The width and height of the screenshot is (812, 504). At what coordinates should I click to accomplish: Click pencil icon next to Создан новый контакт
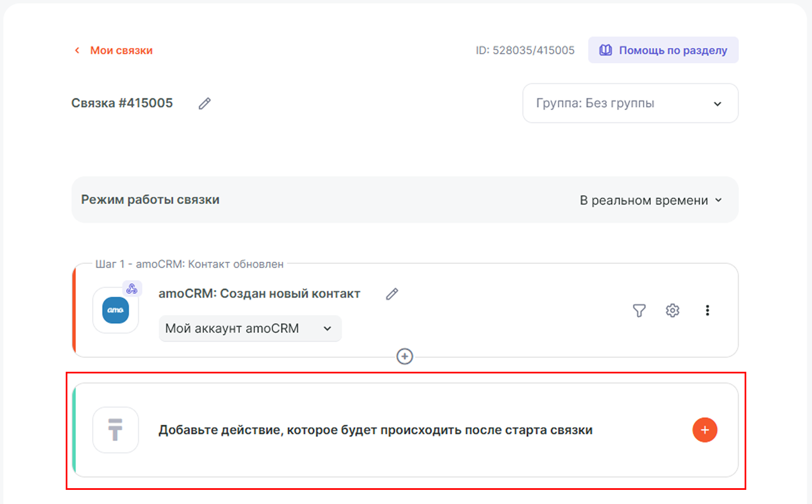[x=392, y=294]
